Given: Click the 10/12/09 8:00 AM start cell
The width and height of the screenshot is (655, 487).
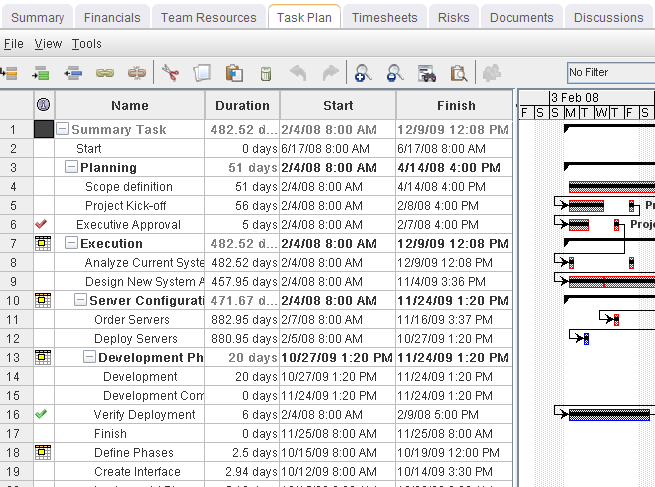Looking at the screenshot, I should pos(338,472).
